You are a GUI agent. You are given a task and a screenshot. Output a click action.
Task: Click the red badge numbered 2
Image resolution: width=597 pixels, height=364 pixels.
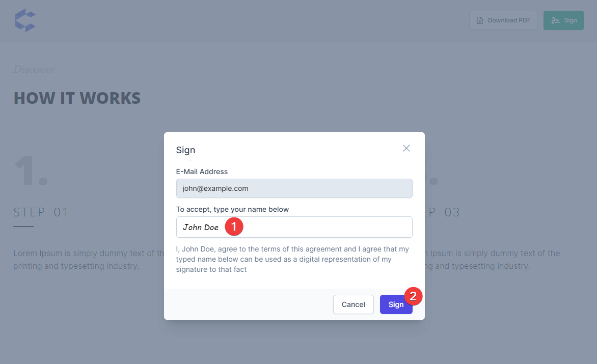pyautogui.click(x=414, y=296)
